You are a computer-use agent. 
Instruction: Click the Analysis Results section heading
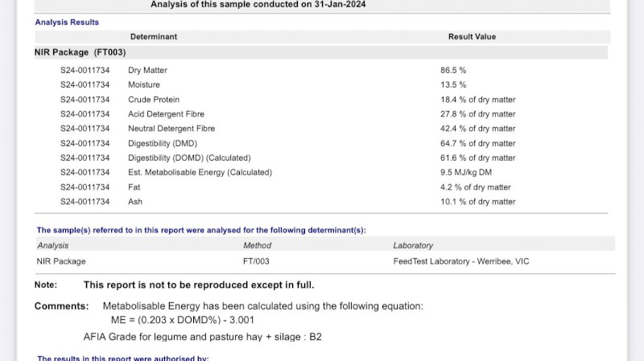pyautogui.click(x=67, y=23)
